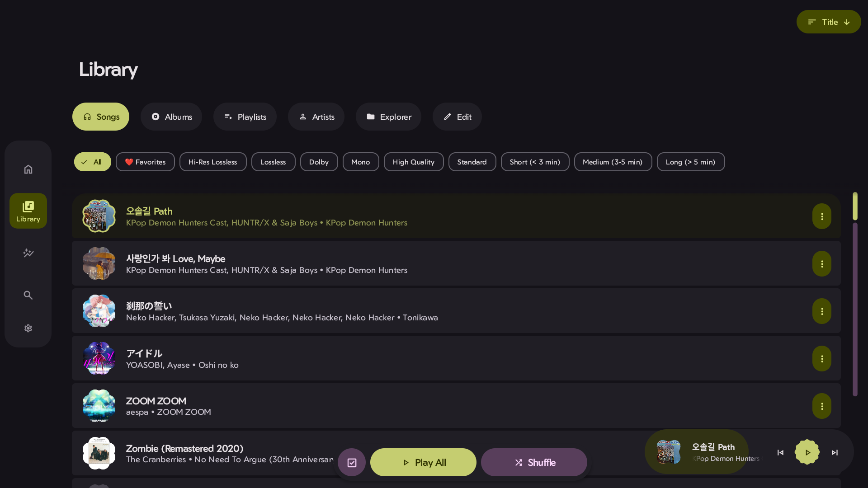Toggle the Mono filter chip
The image size is (868, 488).
(361, 162)
